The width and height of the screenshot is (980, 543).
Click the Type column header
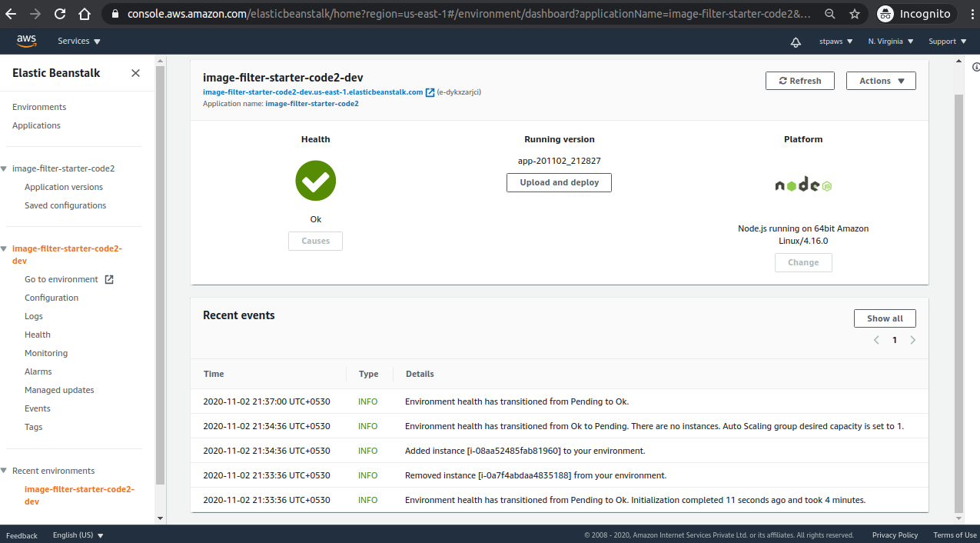click(368, 374)
